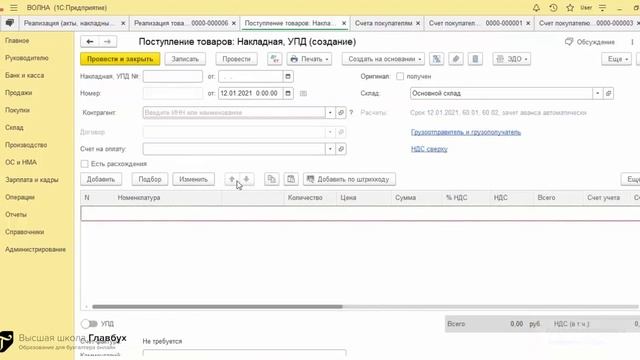Paste rows icon in table toolbar

coord(291,179)
